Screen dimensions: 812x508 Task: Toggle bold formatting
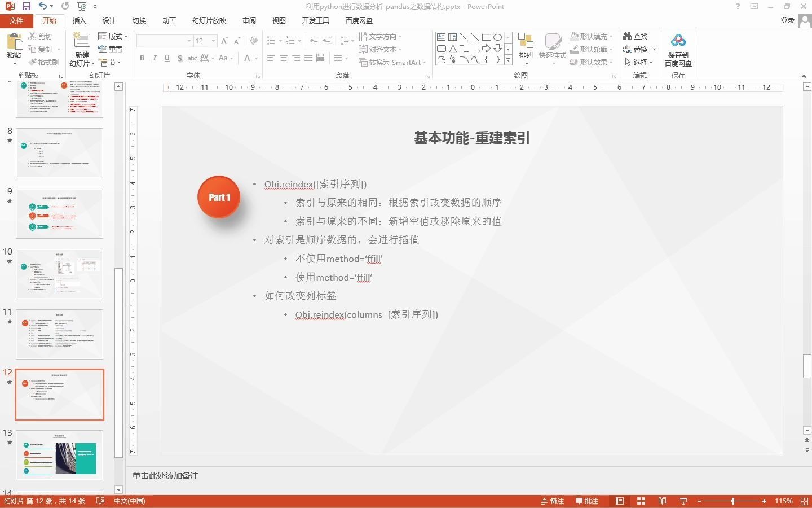pyautogui.click(x=142, y=58)
